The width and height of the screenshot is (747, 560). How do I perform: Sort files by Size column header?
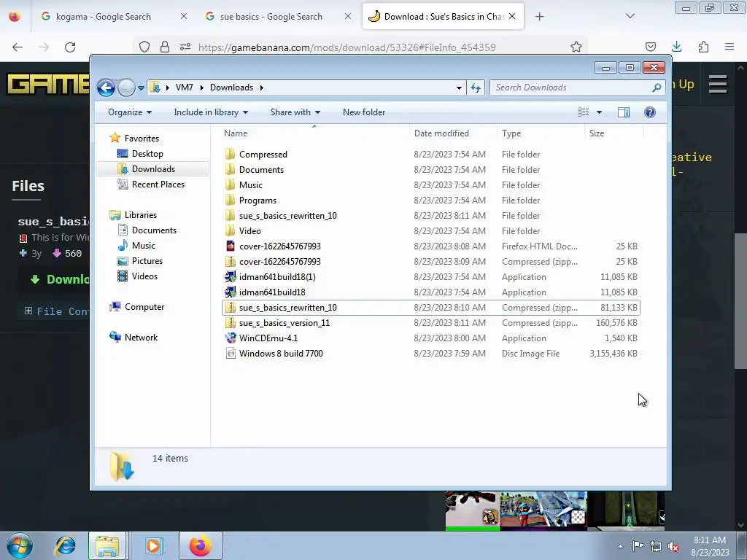(x=597, y=133)
